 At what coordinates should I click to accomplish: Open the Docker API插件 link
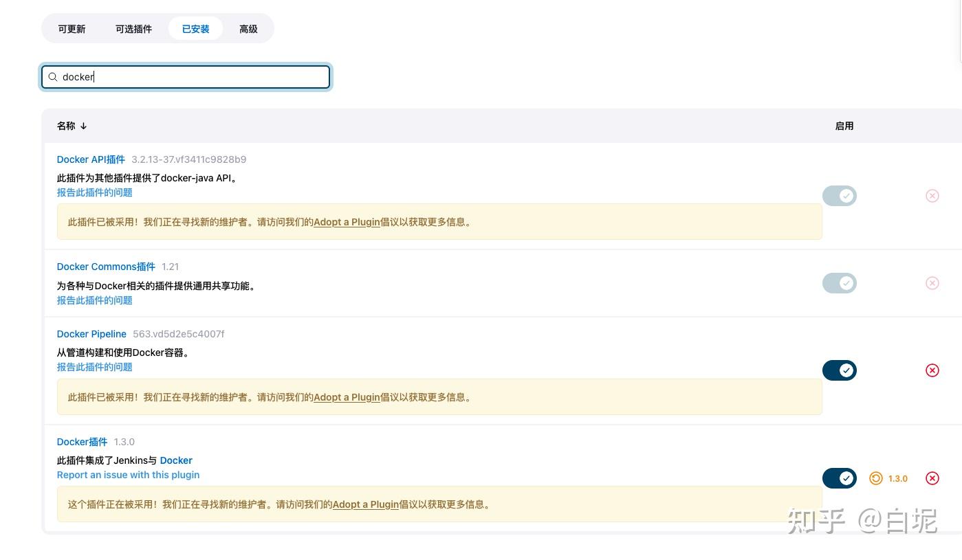tap(91, 159)
